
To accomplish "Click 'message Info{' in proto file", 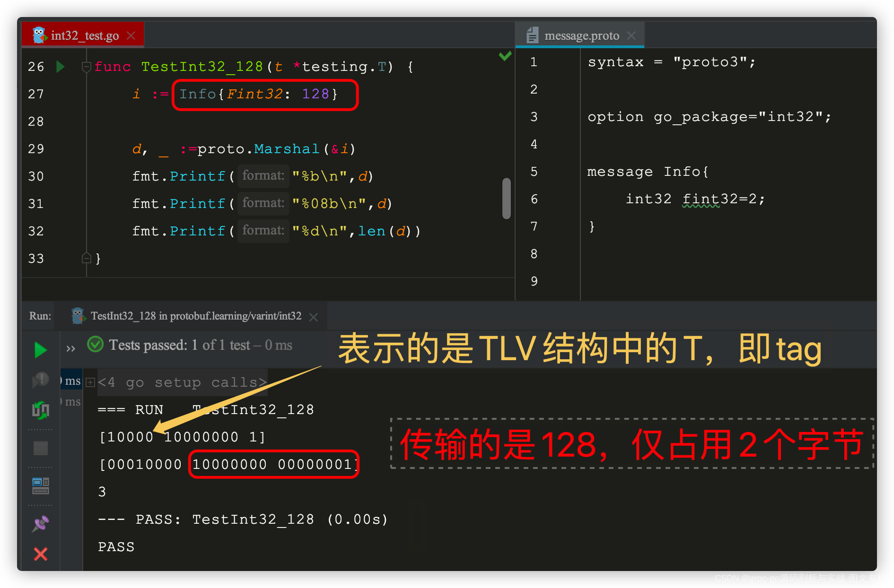I will click(x=648, y=172).
